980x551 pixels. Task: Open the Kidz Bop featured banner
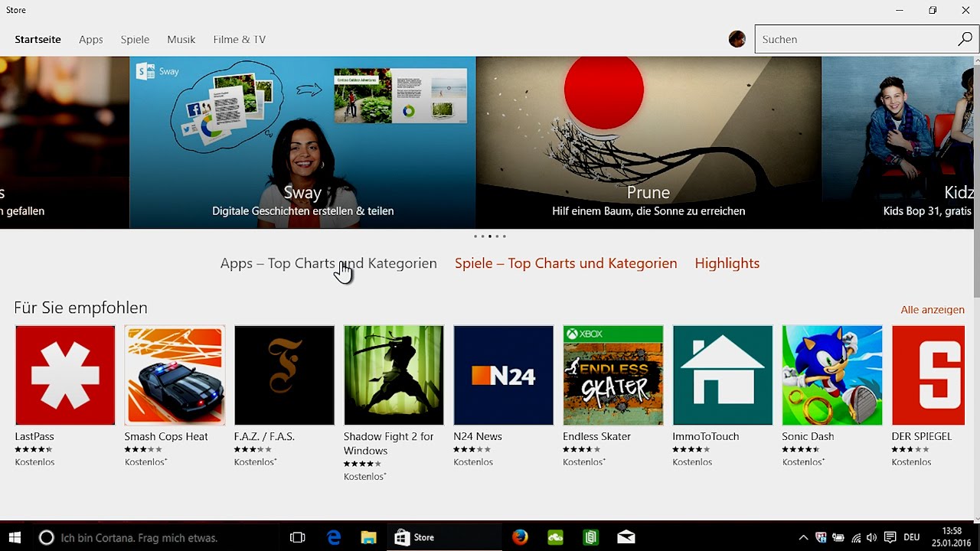pyautogui.click(x=897, y=142)
